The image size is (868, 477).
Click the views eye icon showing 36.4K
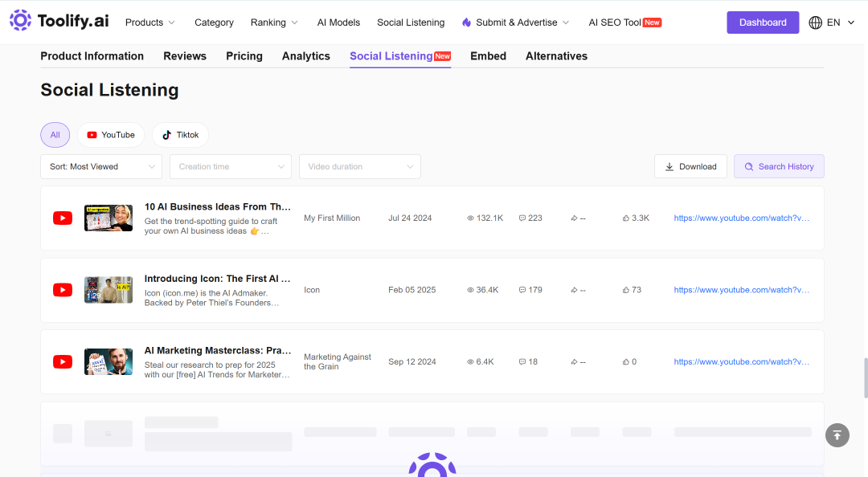pos(470,290)
